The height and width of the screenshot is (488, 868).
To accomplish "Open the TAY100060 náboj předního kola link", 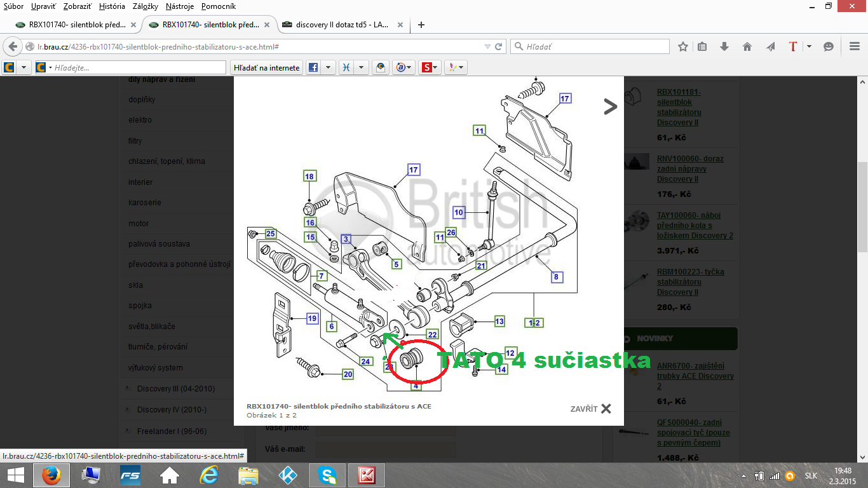I will tap(695, 226).
